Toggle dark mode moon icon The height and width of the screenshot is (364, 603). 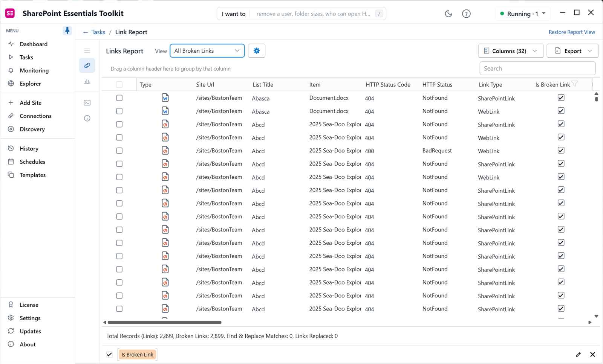(448, 14)
